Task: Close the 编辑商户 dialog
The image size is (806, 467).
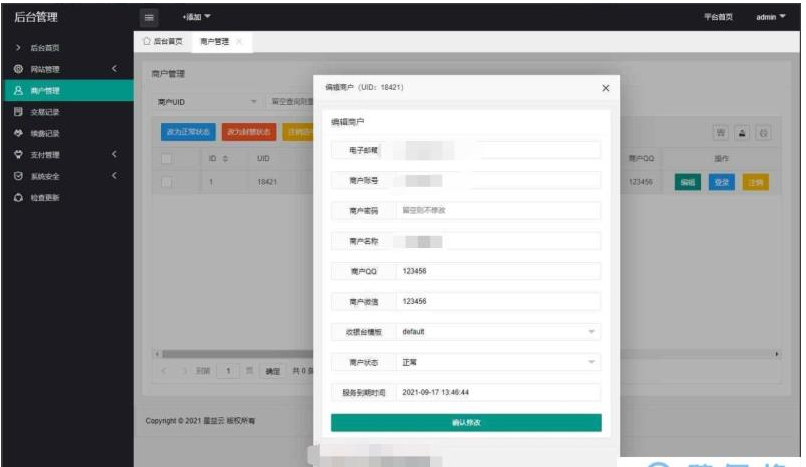Action: pyautogui.click(x=605, y=88)
